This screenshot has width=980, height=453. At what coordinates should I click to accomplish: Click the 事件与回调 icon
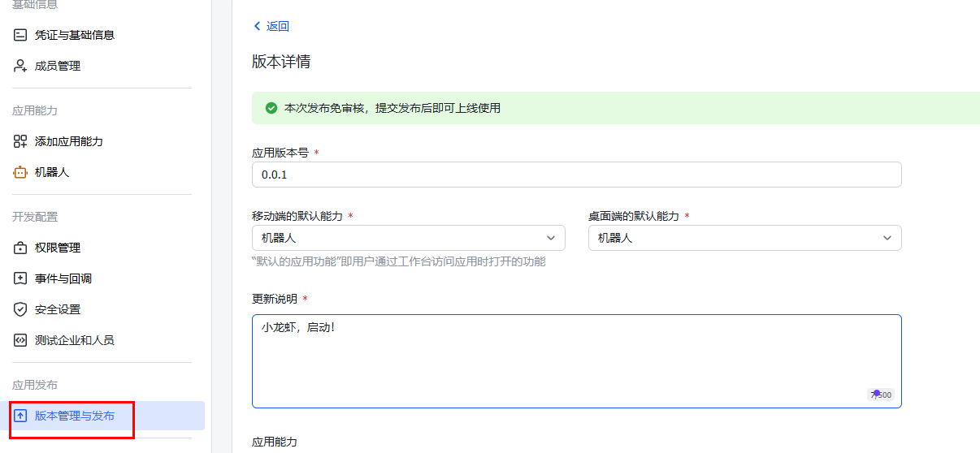click(x=21, y=278)
